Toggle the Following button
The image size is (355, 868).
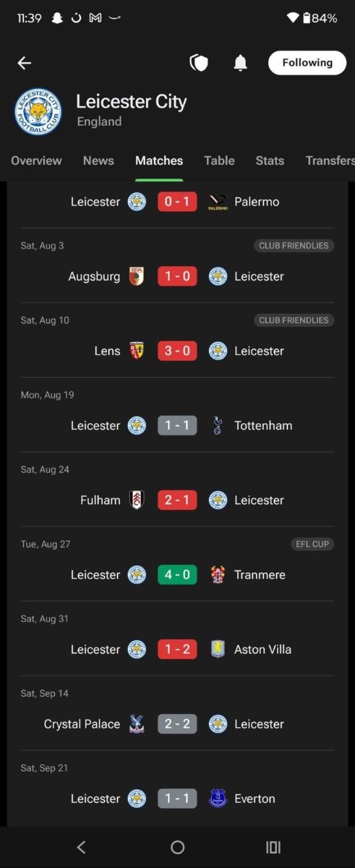point(307,63)
